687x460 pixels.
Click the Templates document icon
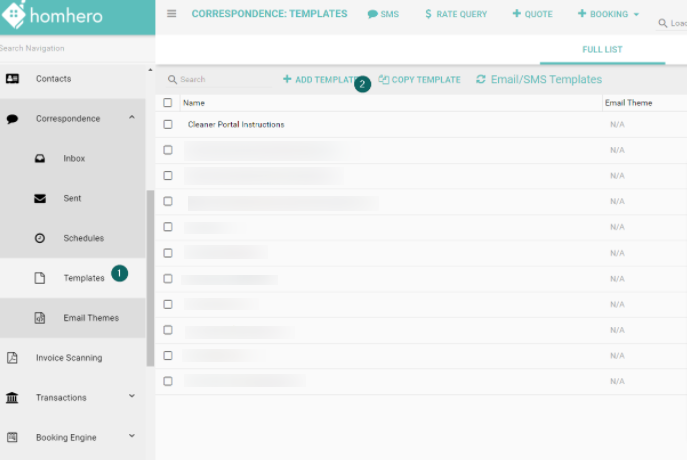pos(40,278)
